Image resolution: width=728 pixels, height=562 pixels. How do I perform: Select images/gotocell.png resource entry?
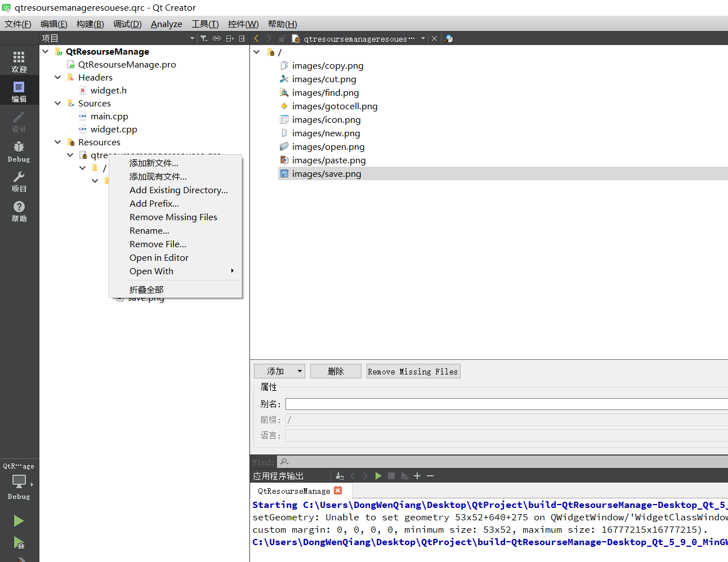(x=334, y=106)
